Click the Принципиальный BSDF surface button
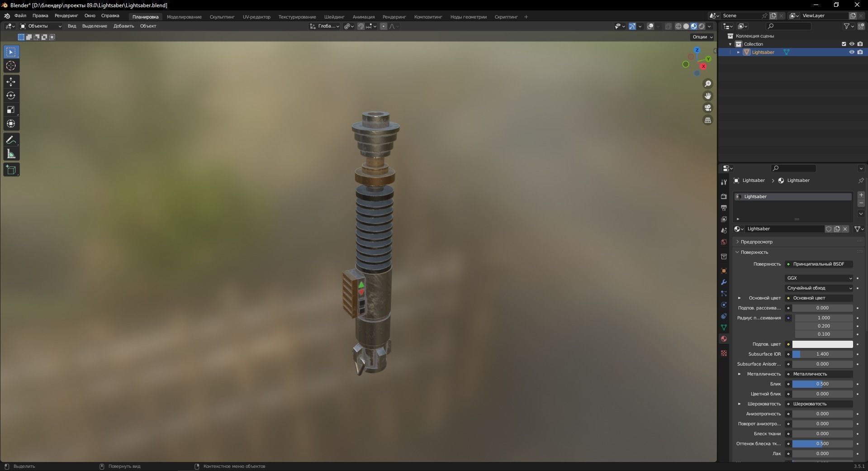This screenshot has width=868, height=471. (819, 264)
